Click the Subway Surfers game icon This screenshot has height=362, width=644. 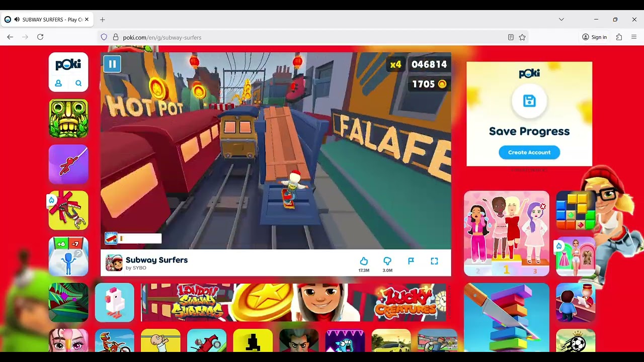point(114,263)
